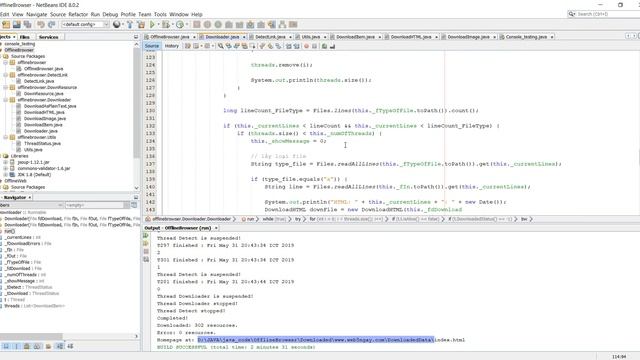
Task: Click the Uncomment icon at editor toolbar end
Action: (x=332, y=46)
